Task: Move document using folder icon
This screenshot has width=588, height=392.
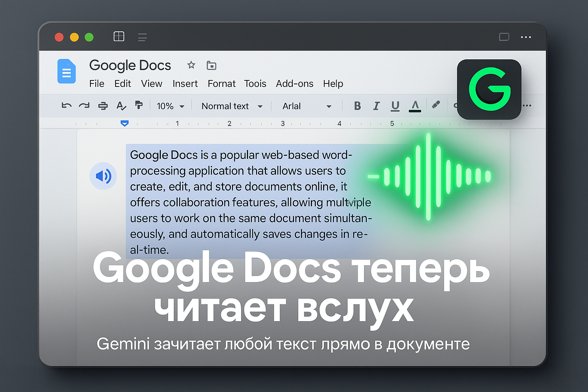Action: pos(211,65)
